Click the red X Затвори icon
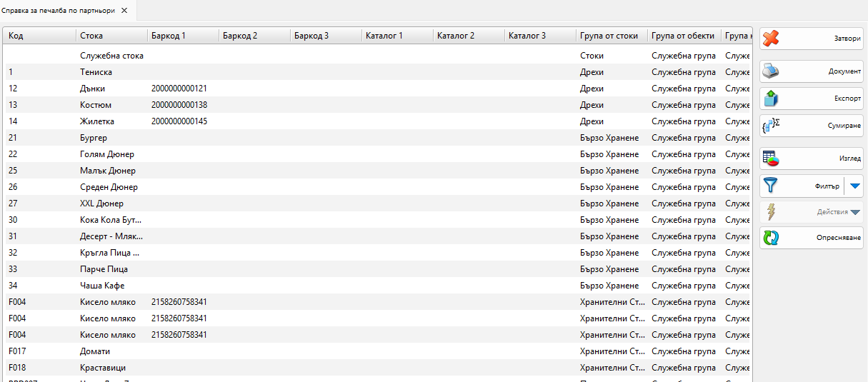Screen dimensions: 868x382 [x=771, y=39]
